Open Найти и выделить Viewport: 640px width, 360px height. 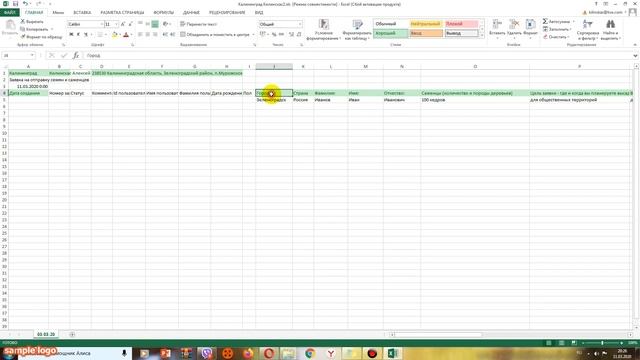click(611, 30)
